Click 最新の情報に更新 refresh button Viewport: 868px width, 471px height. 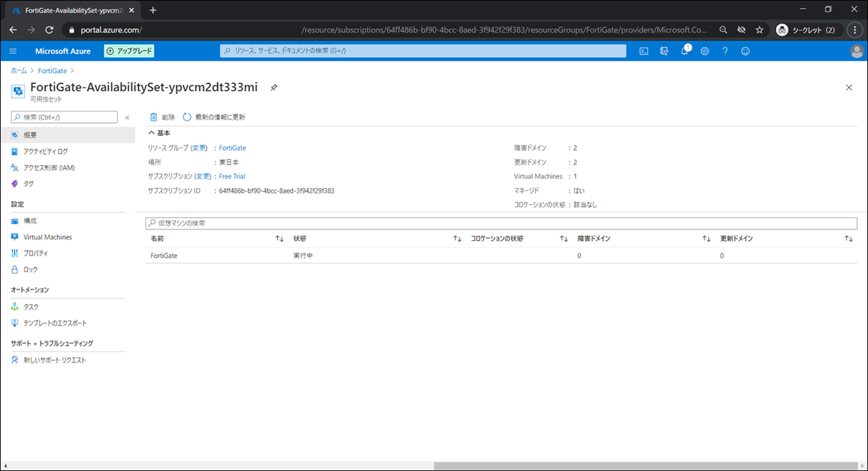pyautogui.click(x=214, y=117)
